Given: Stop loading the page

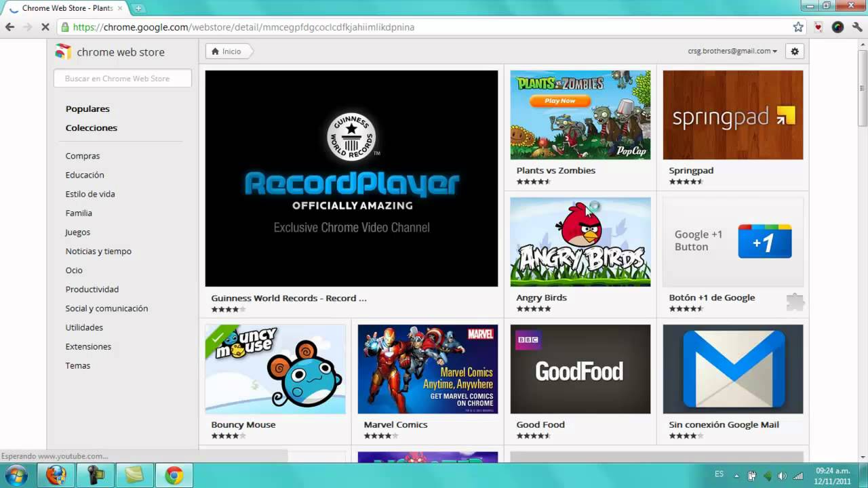Looking at the screenshot, I should pos(45,27).
